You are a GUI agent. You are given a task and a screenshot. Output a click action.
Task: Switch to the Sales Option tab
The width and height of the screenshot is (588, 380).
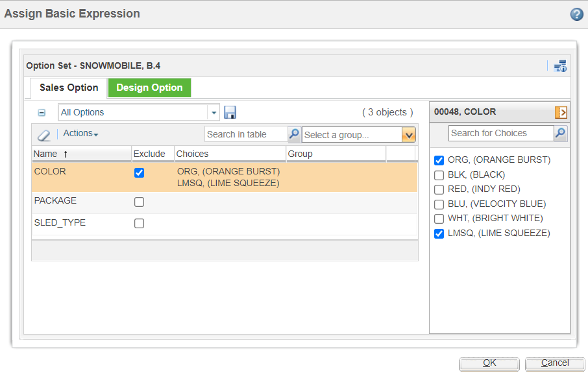(68, 88)
